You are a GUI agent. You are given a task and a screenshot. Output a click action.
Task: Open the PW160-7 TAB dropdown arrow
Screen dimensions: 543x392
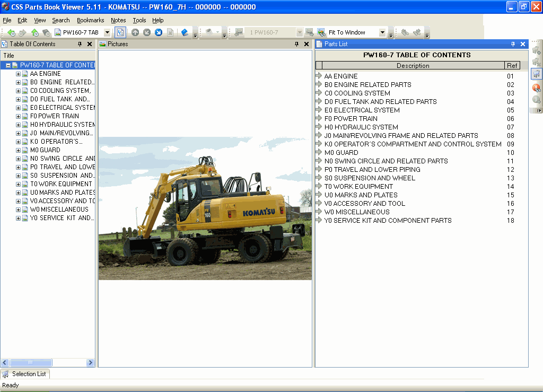107,32
